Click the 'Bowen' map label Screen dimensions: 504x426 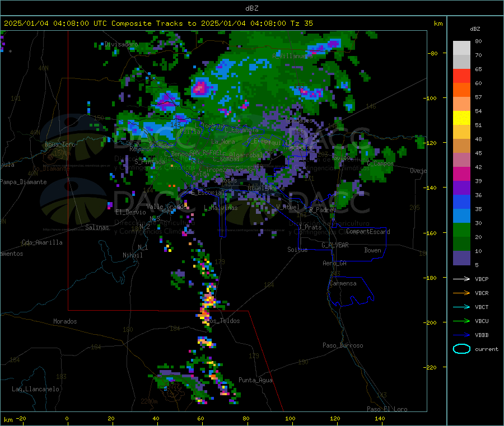tap(372, 250)
